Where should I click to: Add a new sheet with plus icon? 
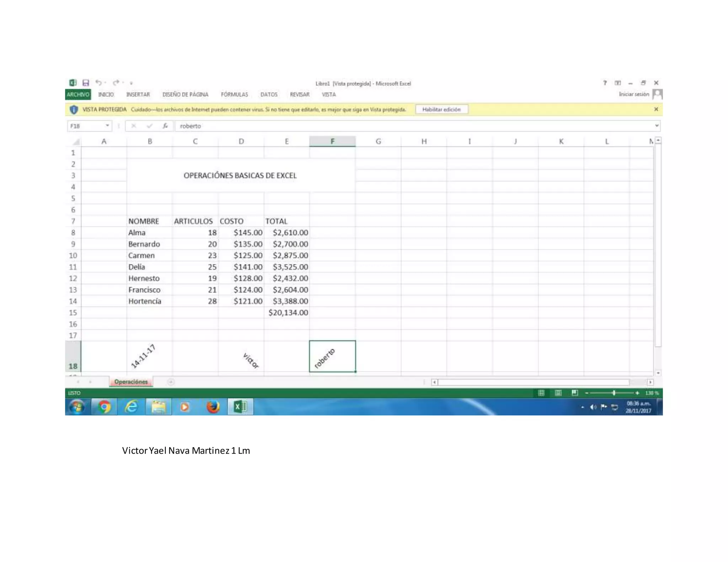171,382
